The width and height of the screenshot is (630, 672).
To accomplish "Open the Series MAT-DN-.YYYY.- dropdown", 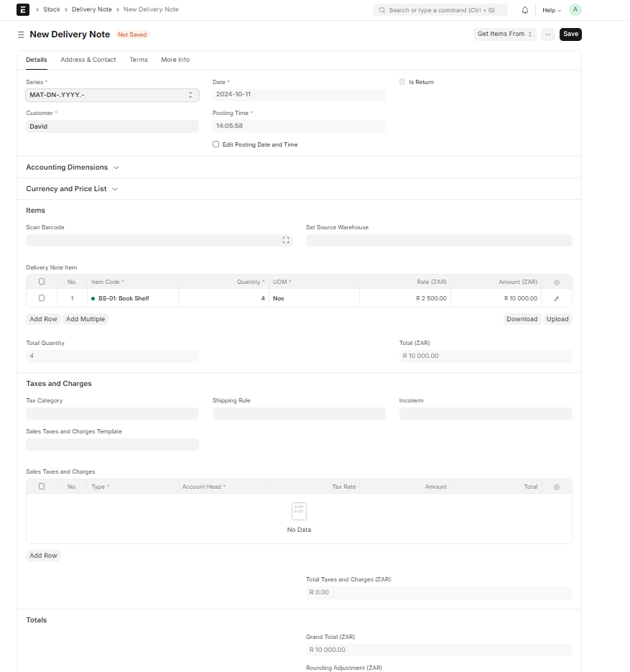I will click(112, 95).
